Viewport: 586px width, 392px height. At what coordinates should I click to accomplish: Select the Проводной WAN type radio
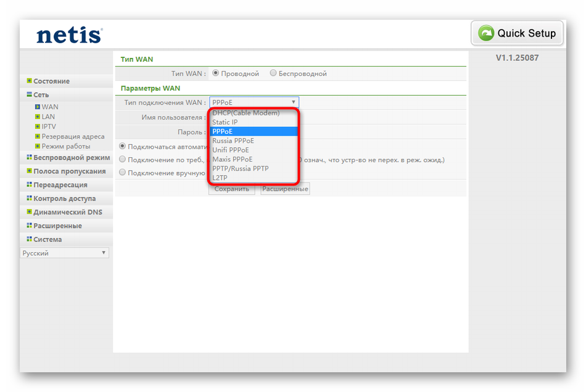[216, 73]
